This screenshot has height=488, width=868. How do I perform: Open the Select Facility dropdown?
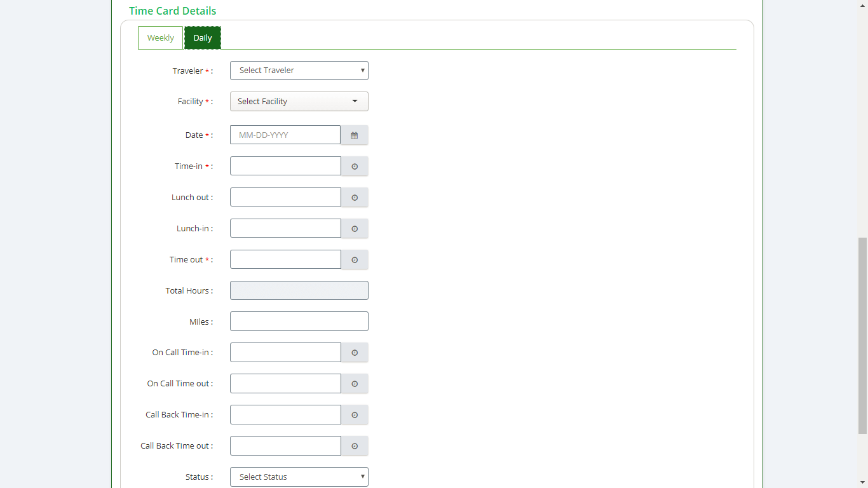[x=299, y=102]
